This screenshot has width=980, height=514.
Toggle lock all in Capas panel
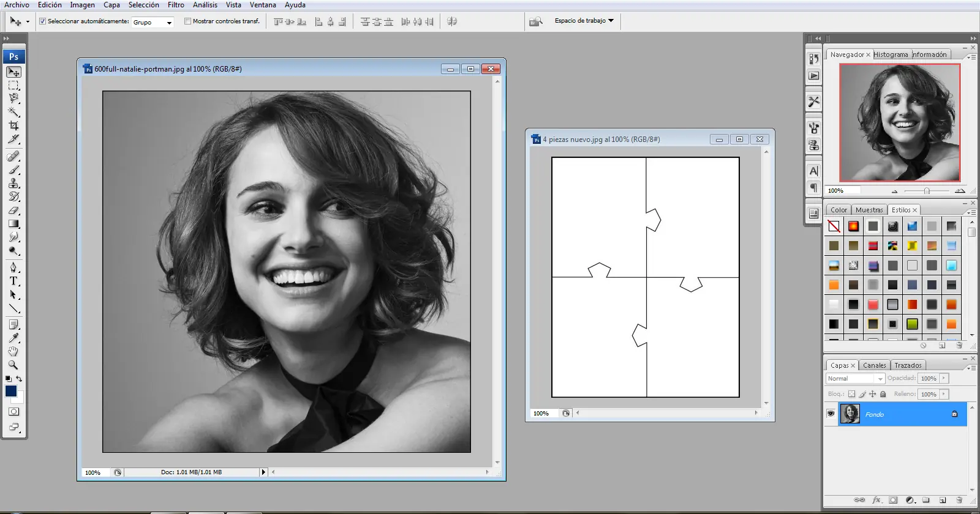pos(883,394)
